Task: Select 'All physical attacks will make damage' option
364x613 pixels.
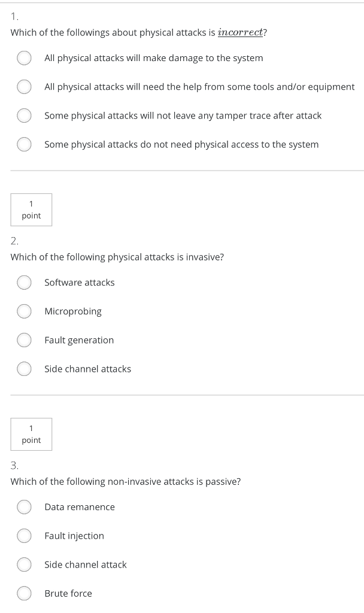Action: (x=24, y=58)
